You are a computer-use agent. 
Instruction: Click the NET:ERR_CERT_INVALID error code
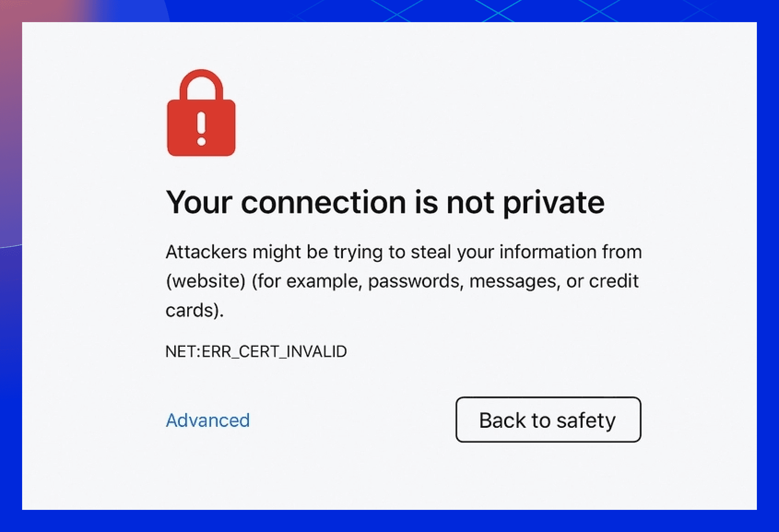point(256,352)
